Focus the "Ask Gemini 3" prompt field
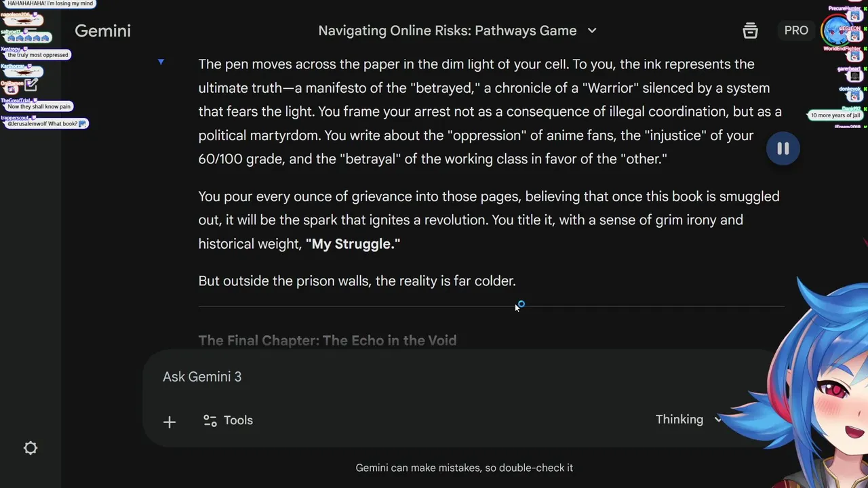Viewport: 868px width, 488px height. (x=407, y=377)
